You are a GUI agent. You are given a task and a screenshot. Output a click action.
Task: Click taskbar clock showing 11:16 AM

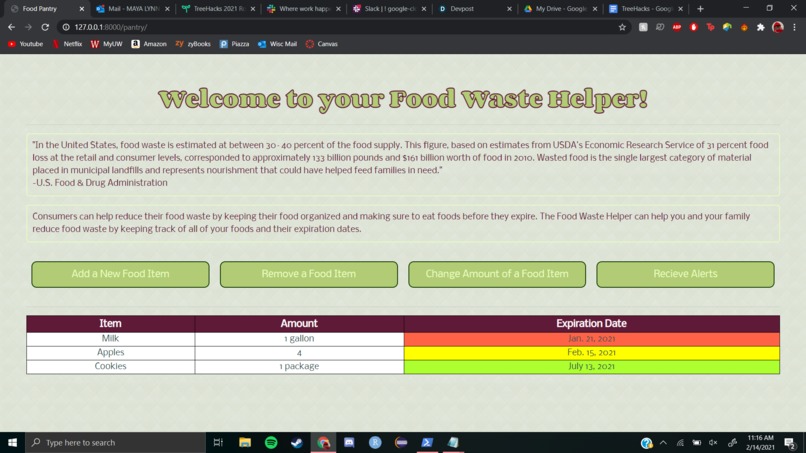[x=760, y=442]
